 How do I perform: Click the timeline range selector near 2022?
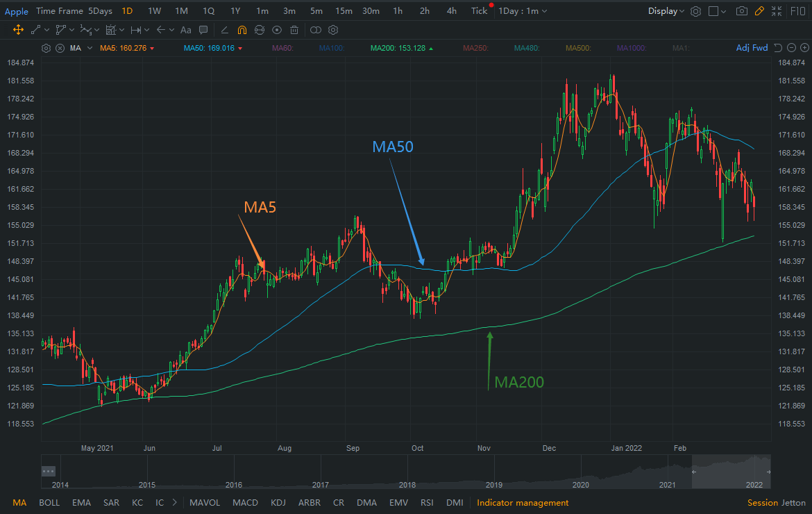coord(731,471)
